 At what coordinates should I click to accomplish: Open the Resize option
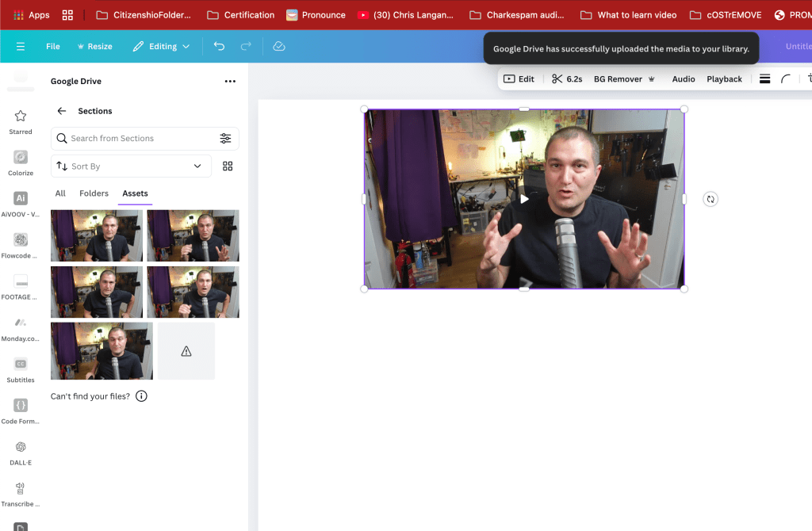click(95, 47)
